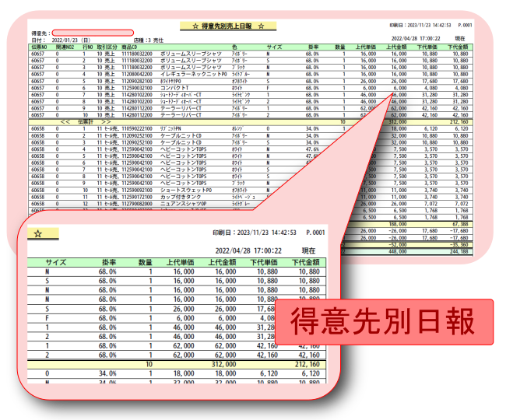This screenshot has height=420, width=506.
Task: Click 34.0% in the size 0 callout row
Action: [107, 373]
